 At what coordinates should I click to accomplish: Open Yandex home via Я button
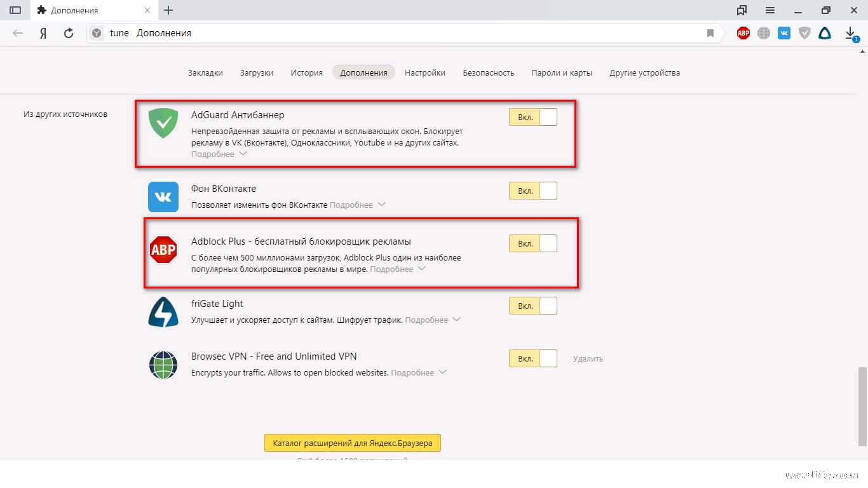pos(43,33)
